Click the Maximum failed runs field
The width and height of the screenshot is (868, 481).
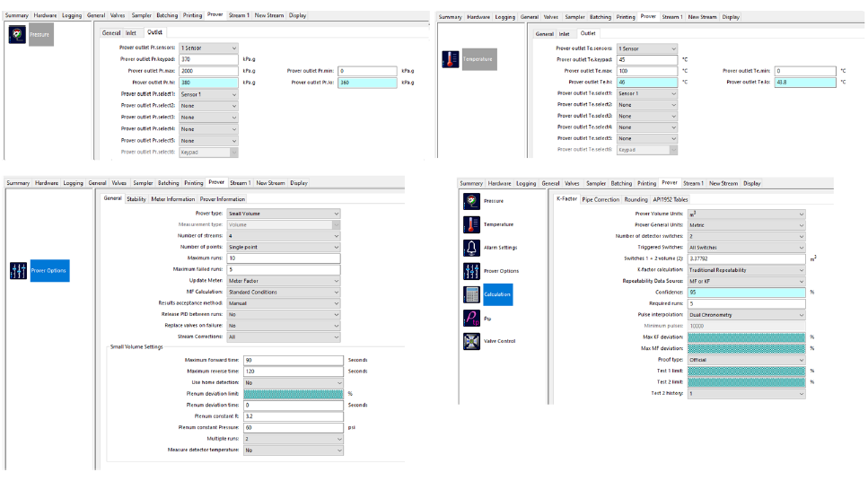[x=284, y=269]
